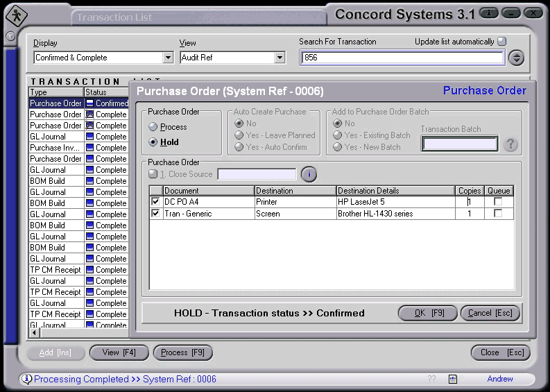The height and width of the screenshot is (392, 550).
Task: Toggle the 1. Close Source checkbox
Action: click(x=153, y=173)
